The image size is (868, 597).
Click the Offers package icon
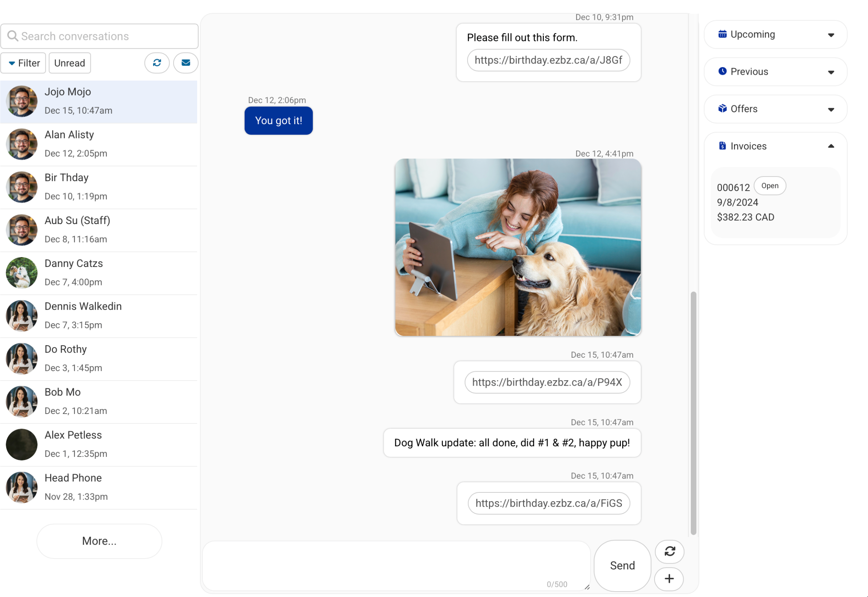(x=722, y=109)
